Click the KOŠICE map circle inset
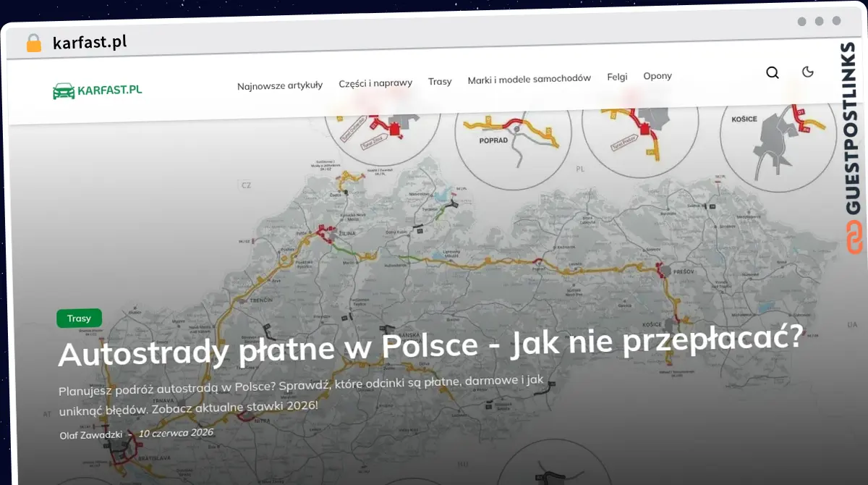This screenshot has height=485, width=868. pos(778,142)
